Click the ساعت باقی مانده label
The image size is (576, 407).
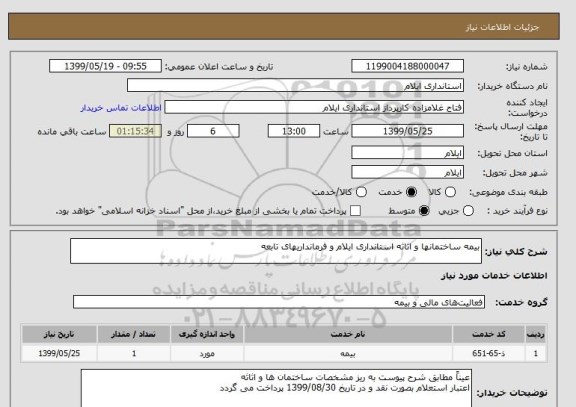pos(72,132)
